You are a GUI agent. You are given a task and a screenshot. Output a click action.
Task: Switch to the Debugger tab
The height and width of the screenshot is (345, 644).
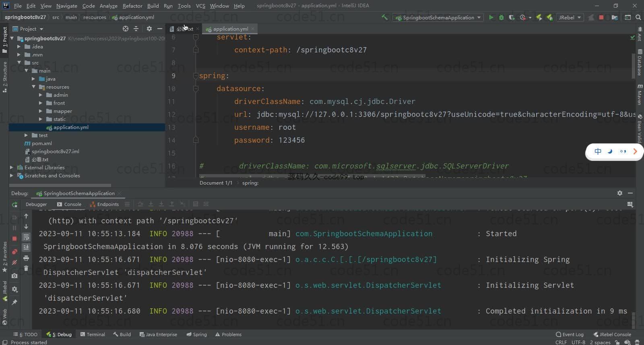tap(36, 204)
